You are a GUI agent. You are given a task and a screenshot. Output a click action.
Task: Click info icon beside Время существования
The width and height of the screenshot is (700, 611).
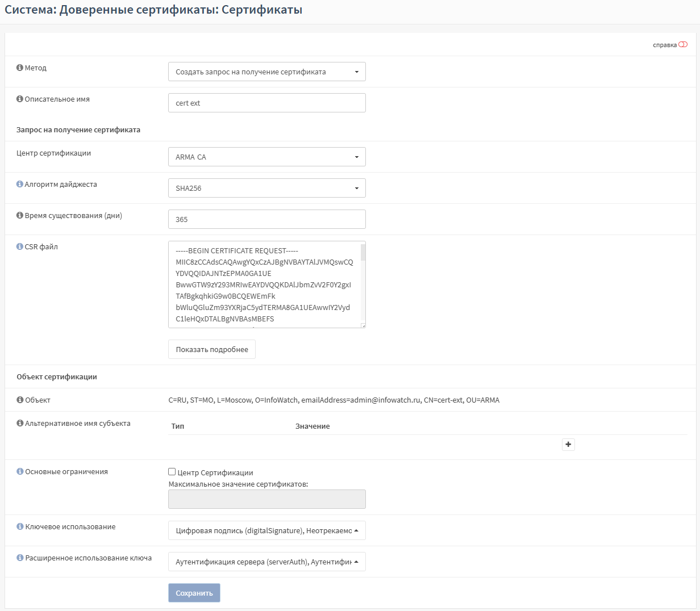[x=20, y=216]
